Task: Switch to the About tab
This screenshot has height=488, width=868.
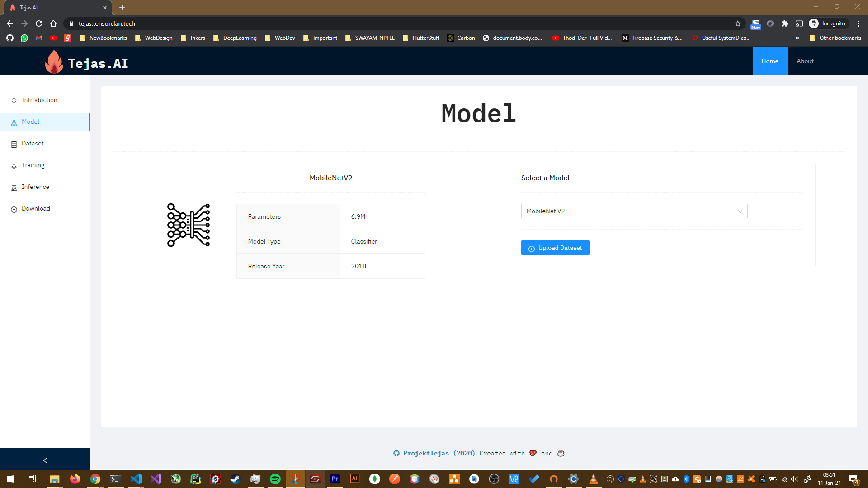Action: point(805,61)
